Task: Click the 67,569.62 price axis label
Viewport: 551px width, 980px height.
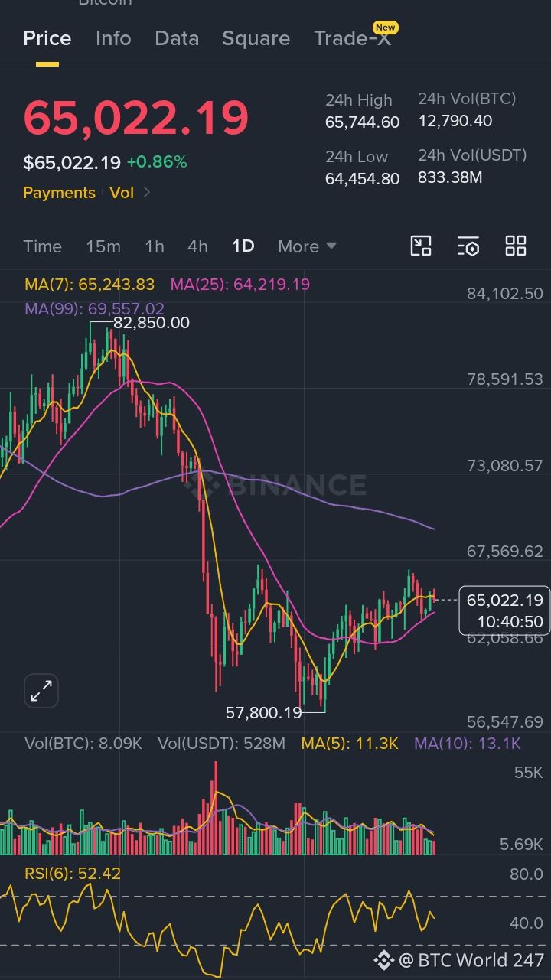Action: (504, 551)
